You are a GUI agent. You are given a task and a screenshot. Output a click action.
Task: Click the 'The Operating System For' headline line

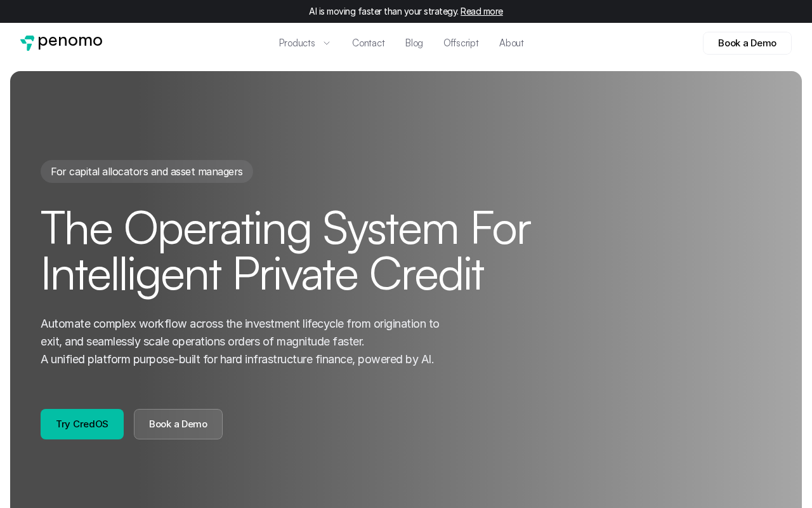[x=285, y=228]
